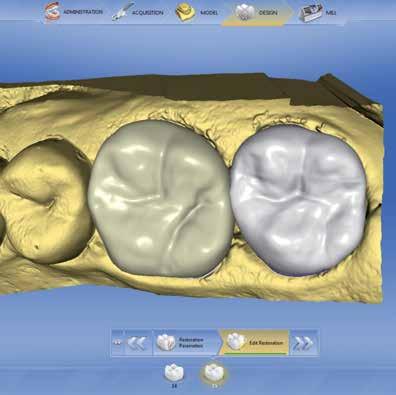Viewport: 396px width, 395px height.
Task: Go to the MODEL phase label
Action: coord(209,13)
